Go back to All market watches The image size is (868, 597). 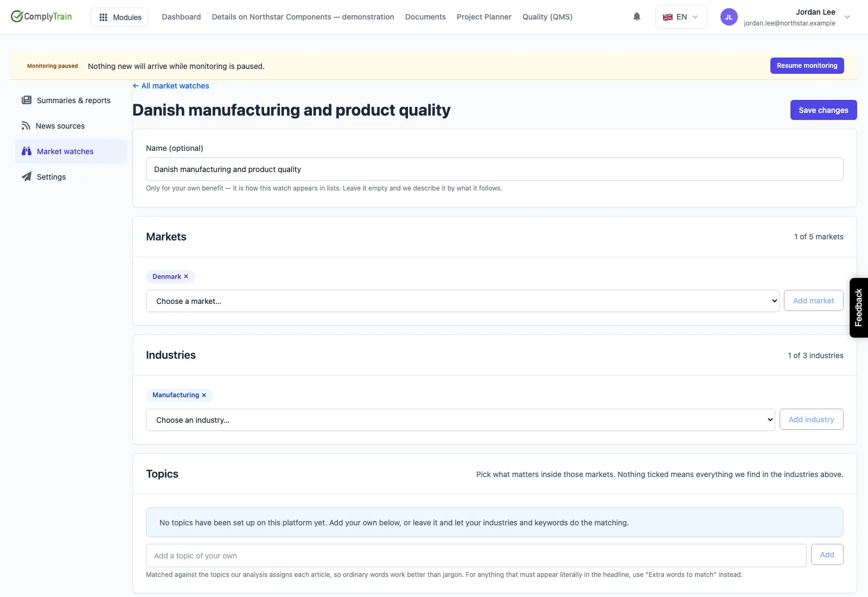171,86
